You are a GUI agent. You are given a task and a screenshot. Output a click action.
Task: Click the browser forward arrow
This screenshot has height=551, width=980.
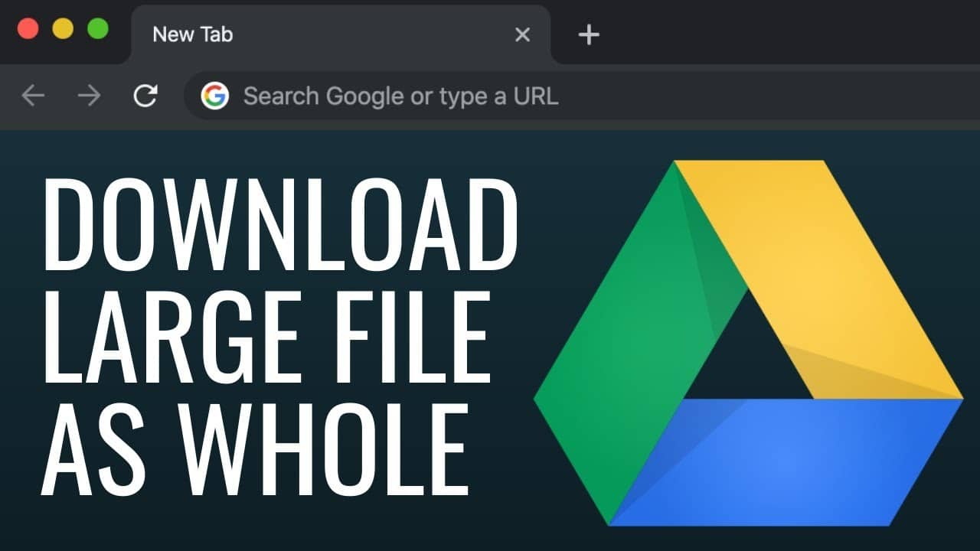click(x=90, y=96)
